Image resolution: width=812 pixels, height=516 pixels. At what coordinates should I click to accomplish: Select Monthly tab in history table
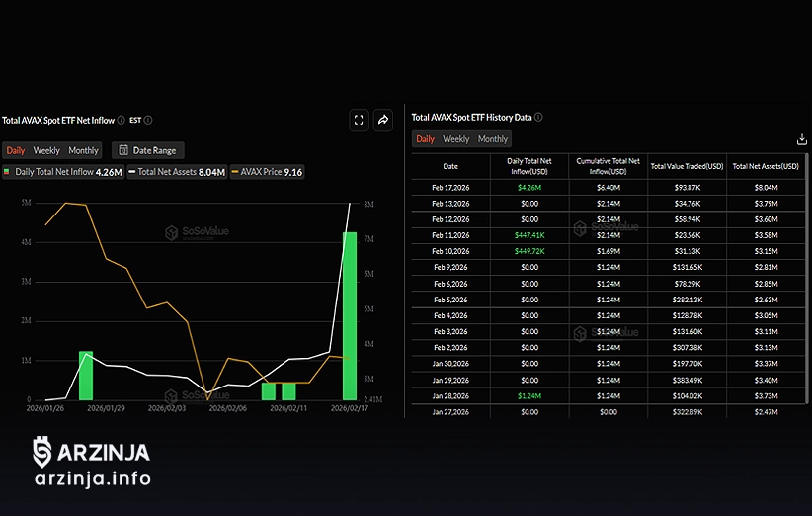pyautogui.click(x=493, y=139)
